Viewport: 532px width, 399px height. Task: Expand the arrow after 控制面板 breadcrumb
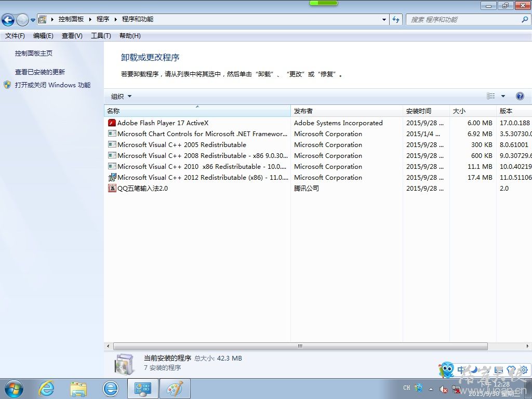[x=90, y=19]
